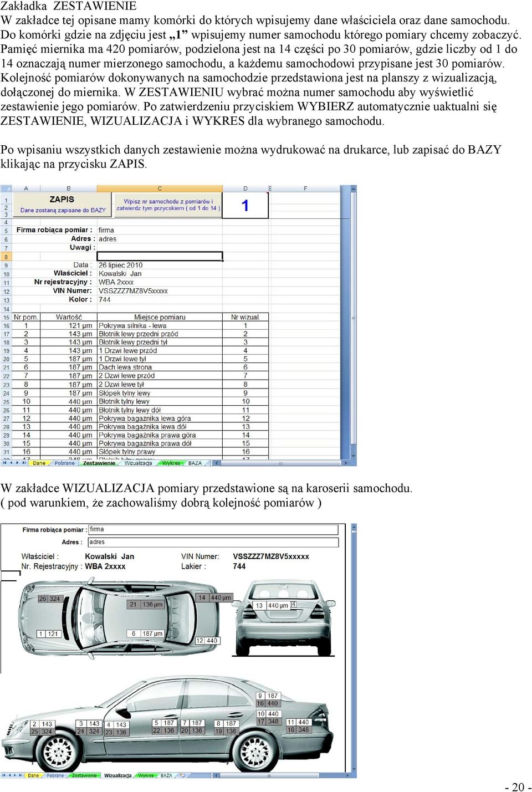Image resolution: width=532 pixels, height=792 pixels.
Task: Click last-sheet navigation arrow in upper spreadsheet
Action: tap(25, 463)
